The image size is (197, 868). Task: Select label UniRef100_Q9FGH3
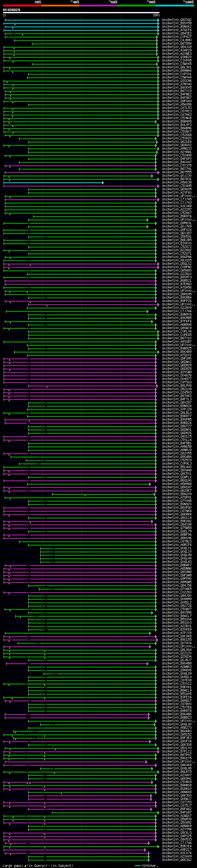coord(177,101)
